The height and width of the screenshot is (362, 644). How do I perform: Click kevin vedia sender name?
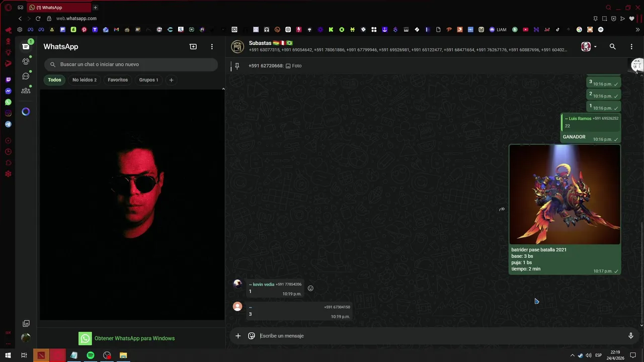coord(262,285)
